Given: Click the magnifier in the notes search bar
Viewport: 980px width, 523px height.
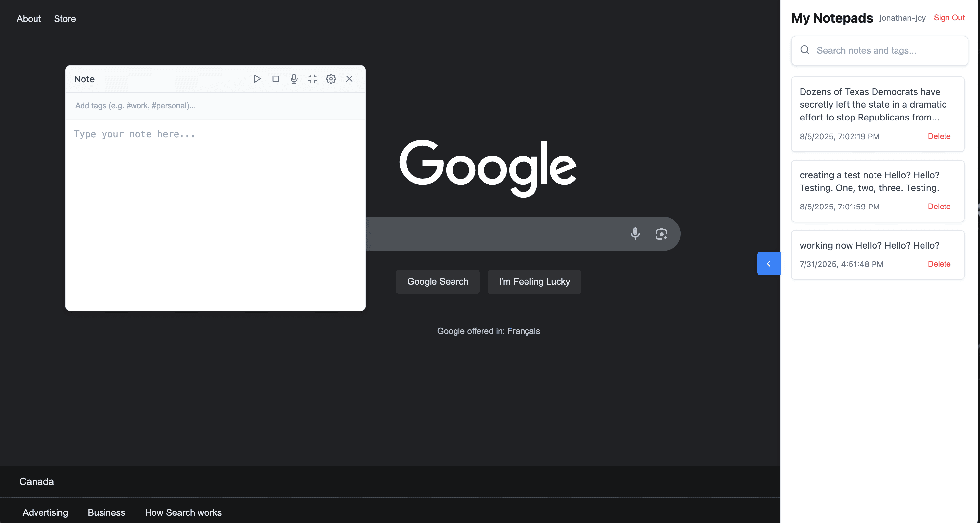Looking at the screenshot, I should 805,50.
